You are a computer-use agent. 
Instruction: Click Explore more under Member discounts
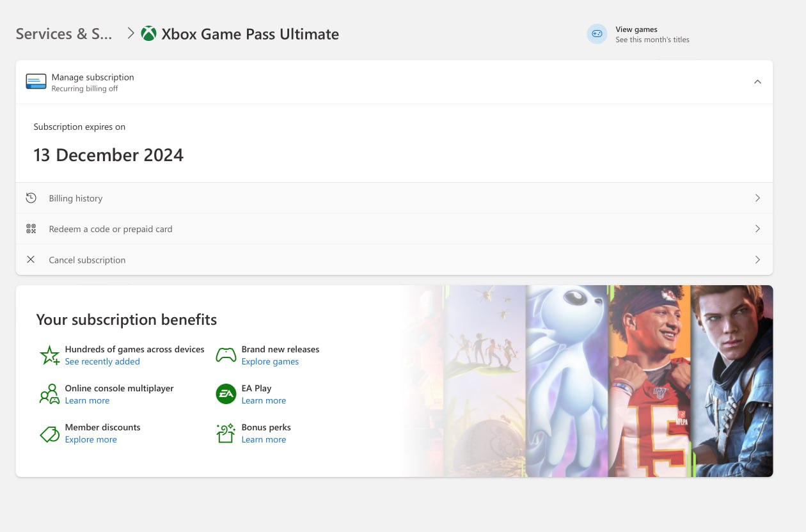pyautogui.click(x=91, y=440)
